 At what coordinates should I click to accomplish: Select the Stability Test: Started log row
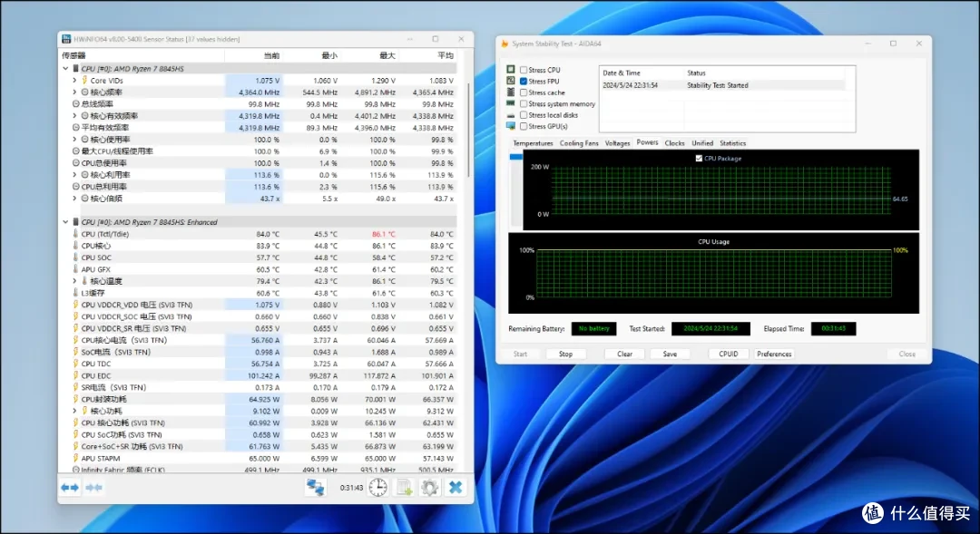[x=722, y=85]
